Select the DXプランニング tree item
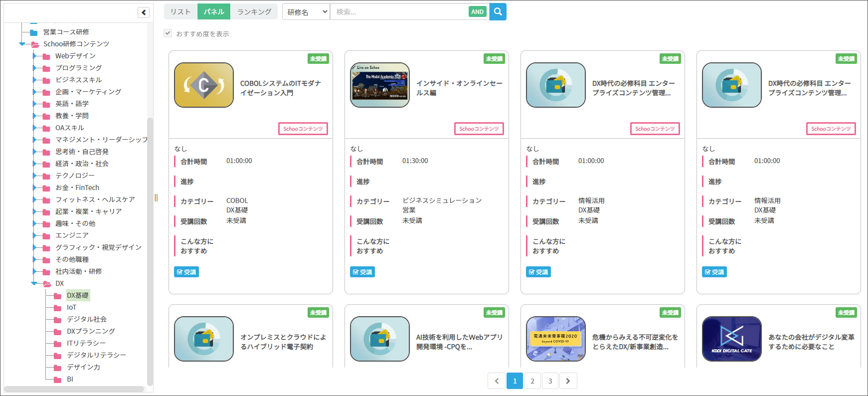Viewport: 868px width, 396px height. 91,331
